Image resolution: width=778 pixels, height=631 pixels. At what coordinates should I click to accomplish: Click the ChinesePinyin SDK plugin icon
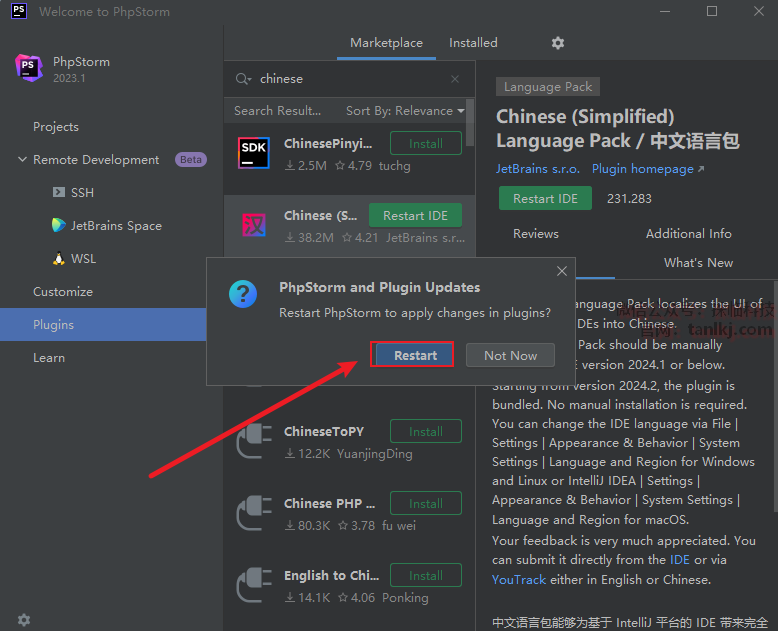click(x=253, y=153)
